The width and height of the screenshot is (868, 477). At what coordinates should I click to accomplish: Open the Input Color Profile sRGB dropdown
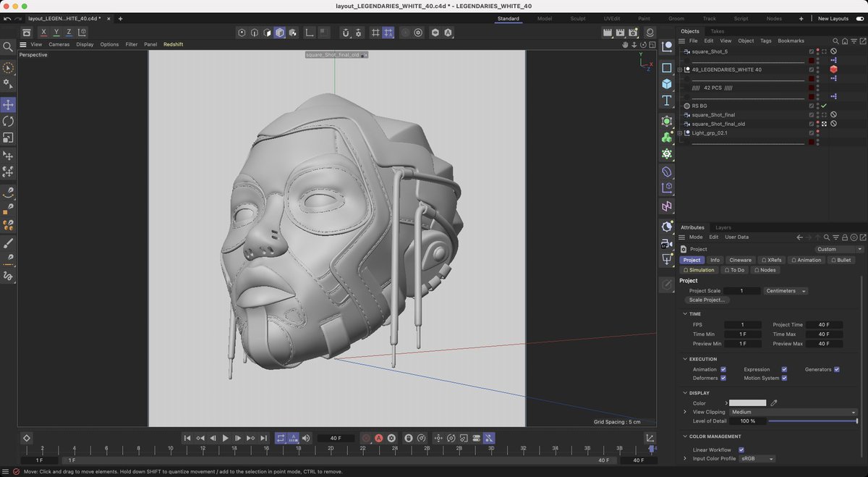click(x=757, y=458)
